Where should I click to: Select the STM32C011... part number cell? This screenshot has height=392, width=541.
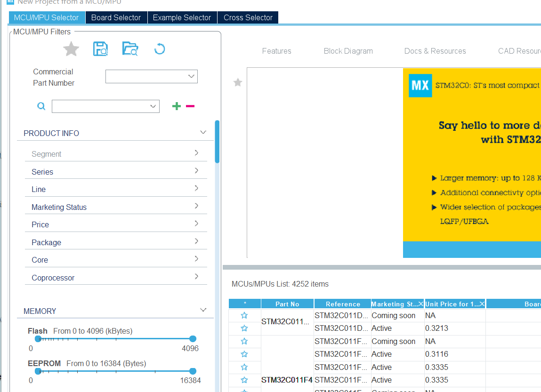(x=287, y=322)
